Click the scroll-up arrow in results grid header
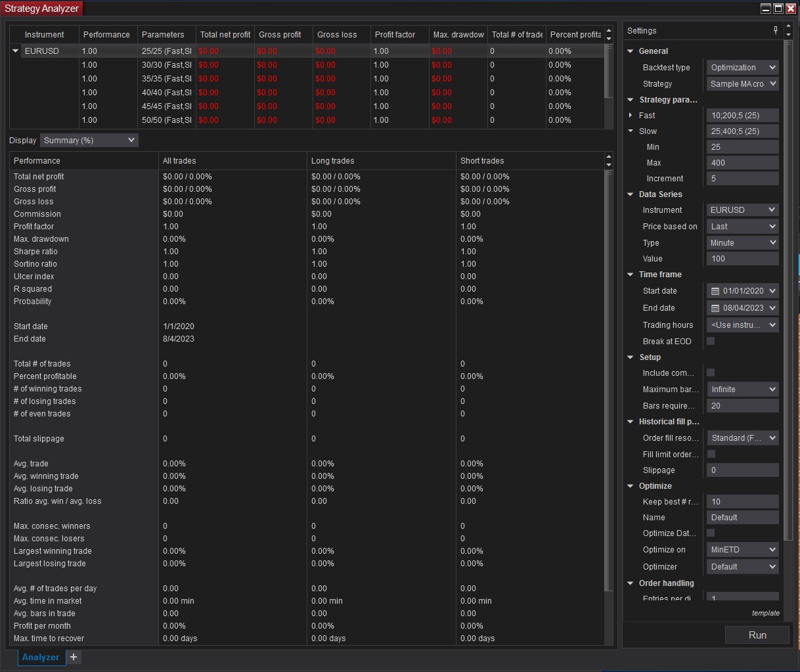Viewport: 800px width, 672px height. click(x=609, y=30)
